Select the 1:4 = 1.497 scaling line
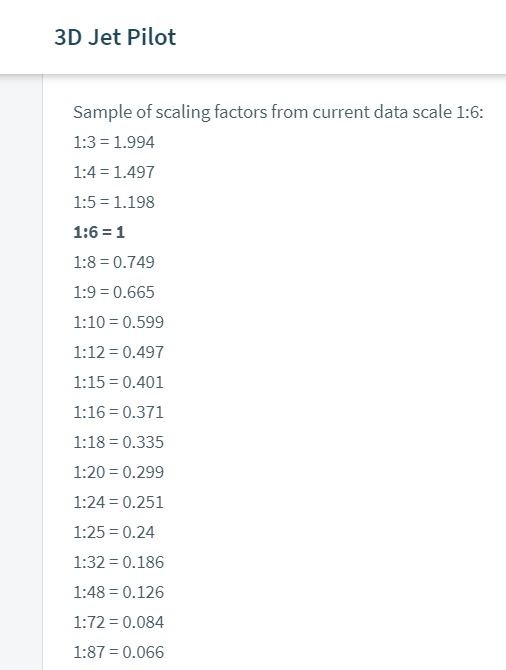The width and height of the screenshot is (506, 670). click(114, 172)
